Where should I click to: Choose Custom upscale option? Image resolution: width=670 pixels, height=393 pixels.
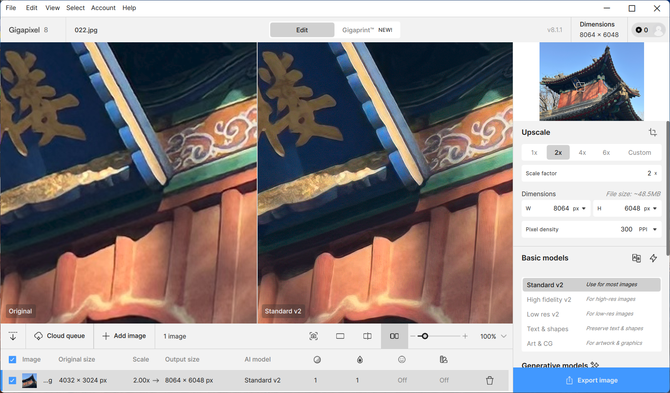[x=639, y=153]
